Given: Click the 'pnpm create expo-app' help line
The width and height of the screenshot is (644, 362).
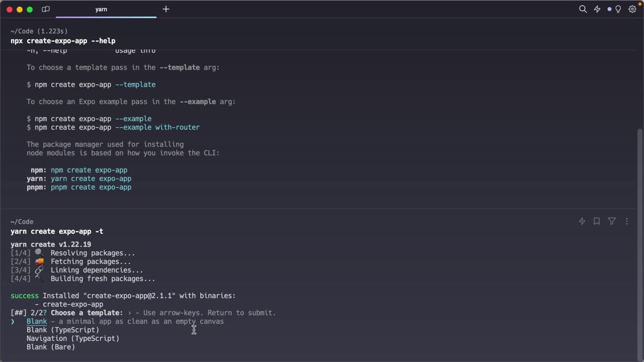Looking at the screenshot, I should (79, 187).
